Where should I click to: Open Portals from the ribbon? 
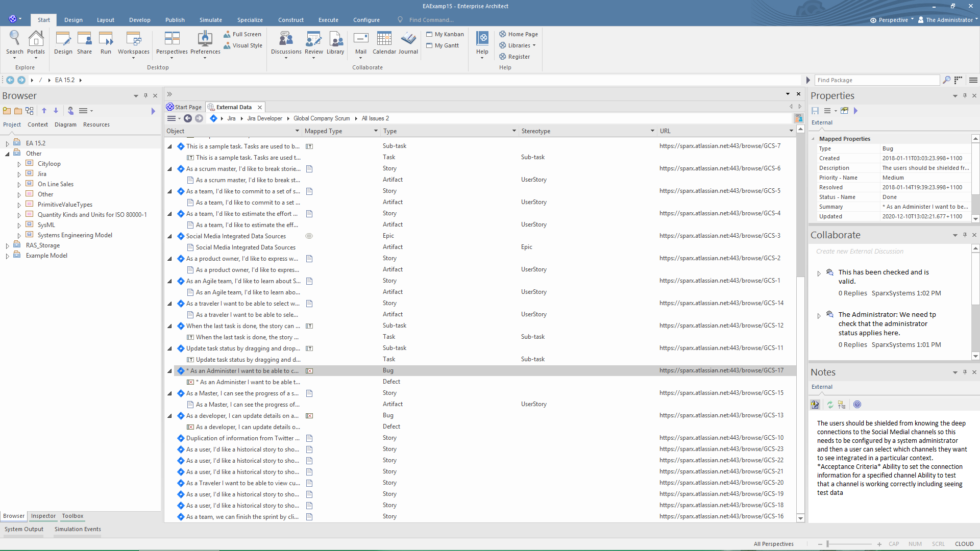[36, 43]
